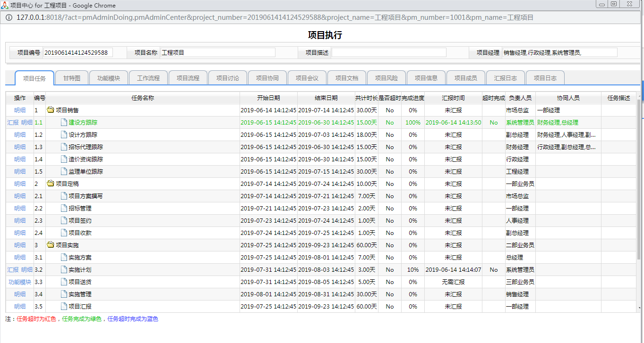The height and width of the screenshot is (343, 644).
Task: Click 汇报 link for task 1.1
Action: [13, 122]
